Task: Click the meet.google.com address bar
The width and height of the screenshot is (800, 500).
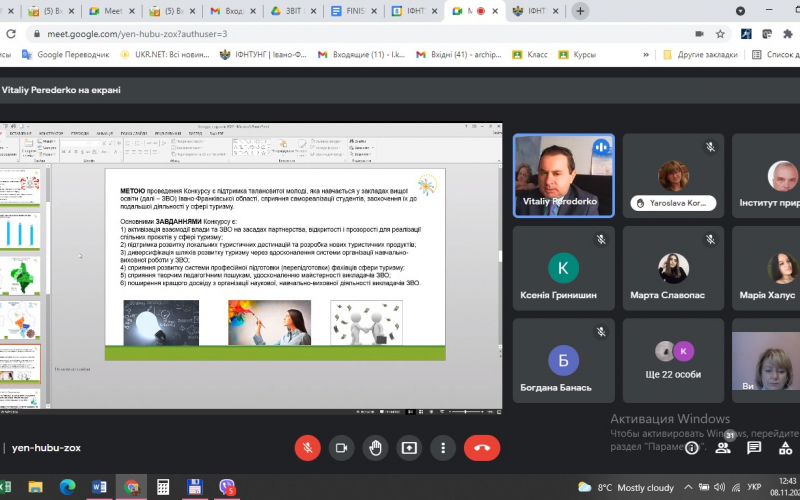Action: pos(357,34)
